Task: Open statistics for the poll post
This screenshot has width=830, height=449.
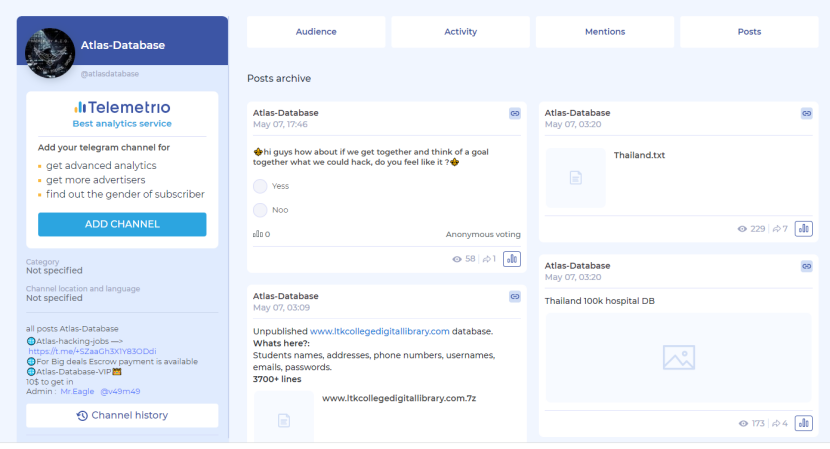Action: (512, 259)
